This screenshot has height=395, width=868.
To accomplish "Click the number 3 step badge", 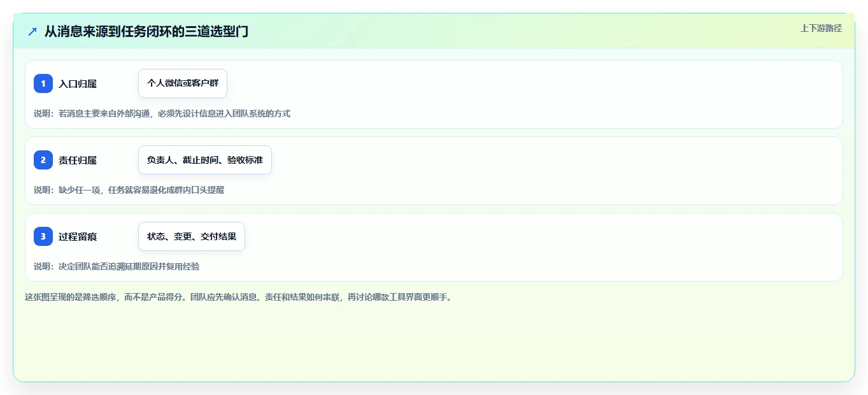I will [x=43, y=236].
